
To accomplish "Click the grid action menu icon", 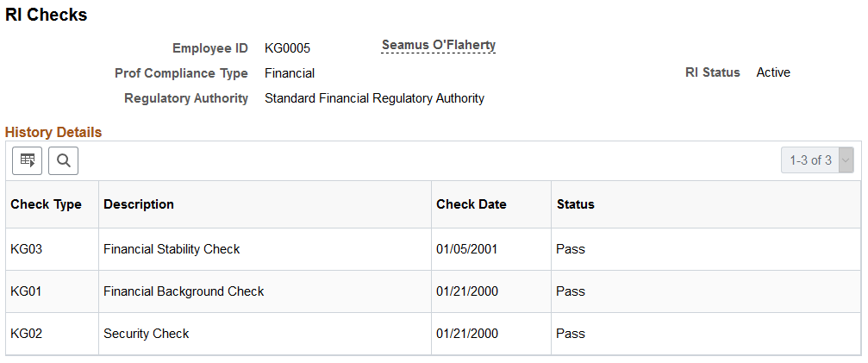I will (27, 160).
